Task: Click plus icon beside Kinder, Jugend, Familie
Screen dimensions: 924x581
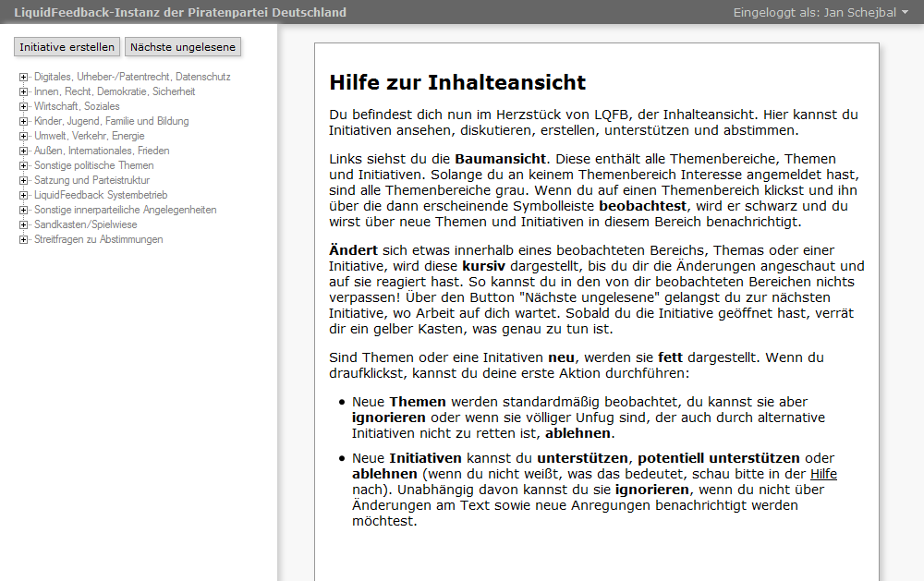Action: coord(23,121)
